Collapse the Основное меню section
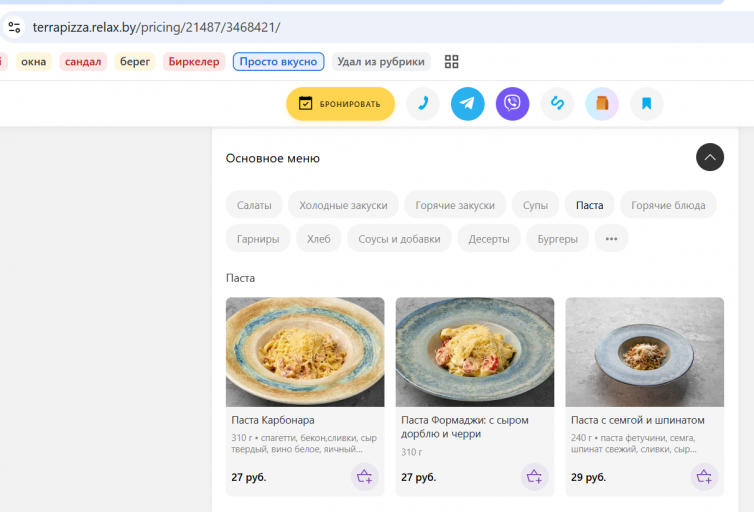The width and height of the screenshot is (754, 512). 709,157
